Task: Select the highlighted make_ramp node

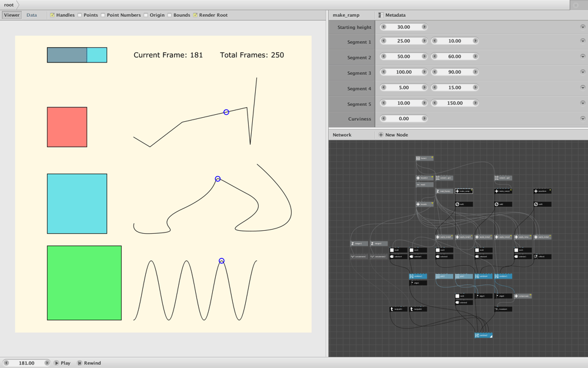Action: [x=464, y=191]
